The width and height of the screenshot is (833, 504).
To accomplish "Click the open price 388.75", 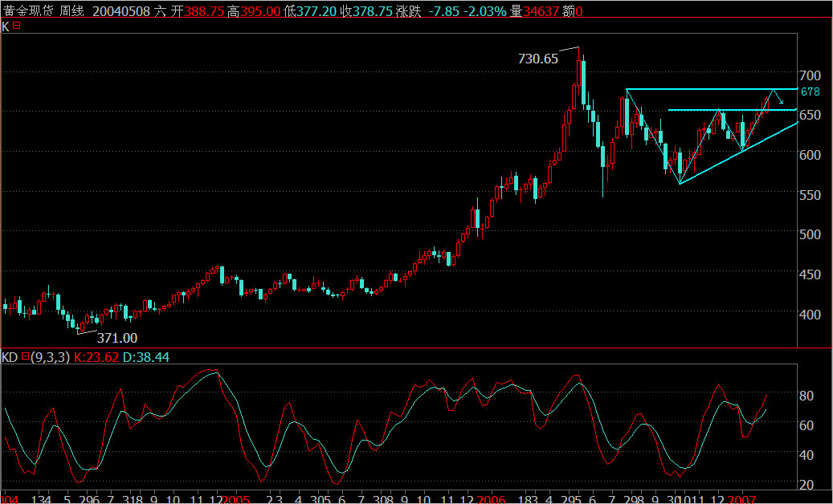I will point(203,11).
